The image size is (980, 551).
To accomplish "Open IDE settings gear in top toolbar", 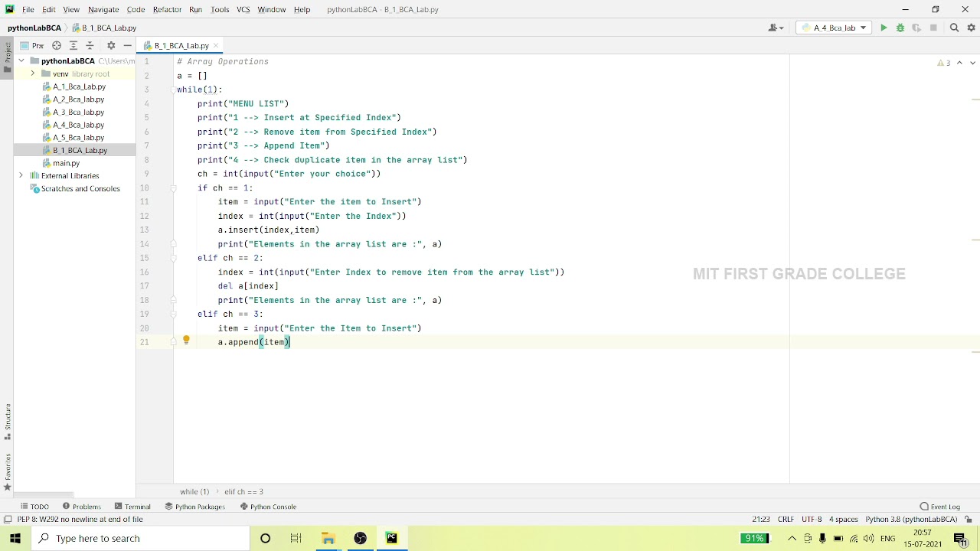I will [x=972, y=28].
